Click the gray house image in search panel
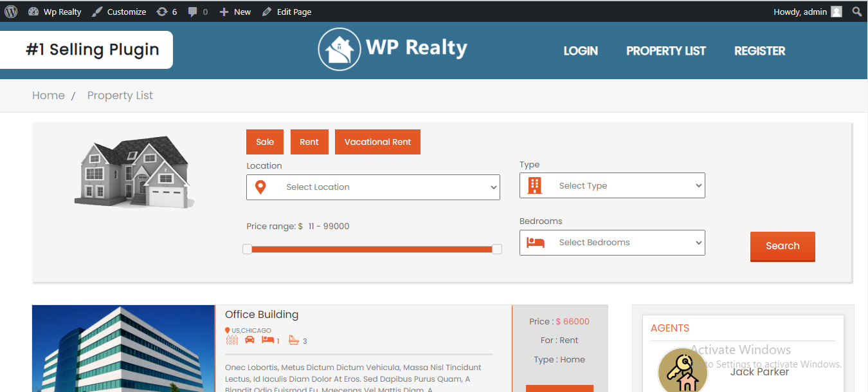 point(134,172)
